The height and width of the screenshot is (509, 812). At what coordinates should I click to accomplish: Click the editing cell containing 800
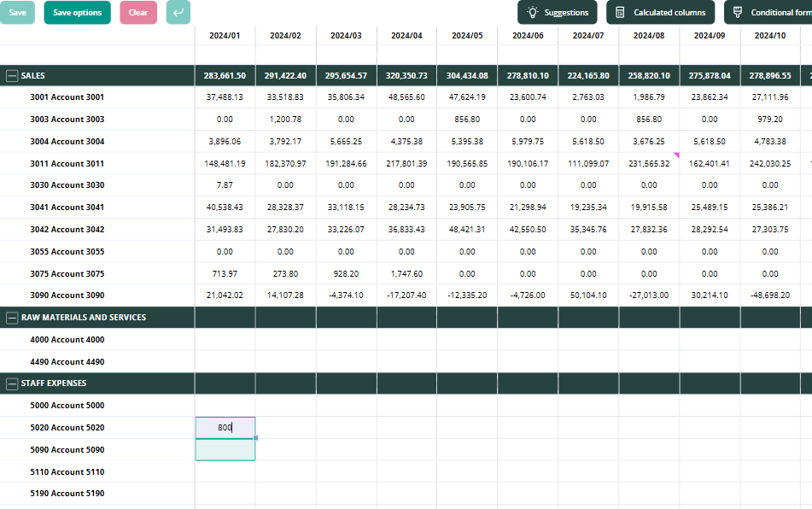[x=225, y=428]
